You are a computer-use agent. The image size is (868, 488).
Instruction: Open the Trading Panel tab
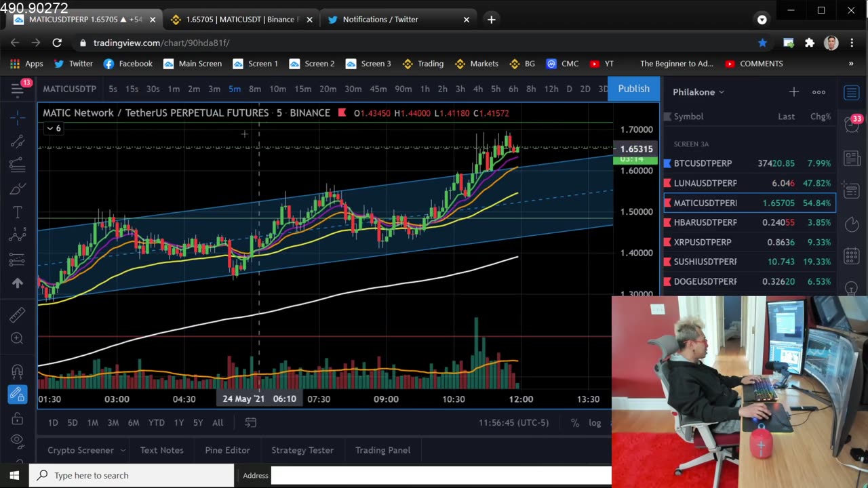click(382, 450)
